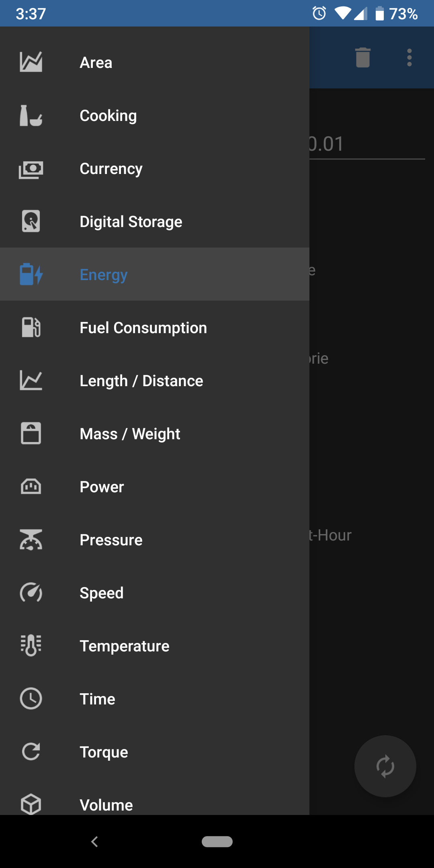Go to the Time converter
The image size is (434, 868).
coord(155,699)
